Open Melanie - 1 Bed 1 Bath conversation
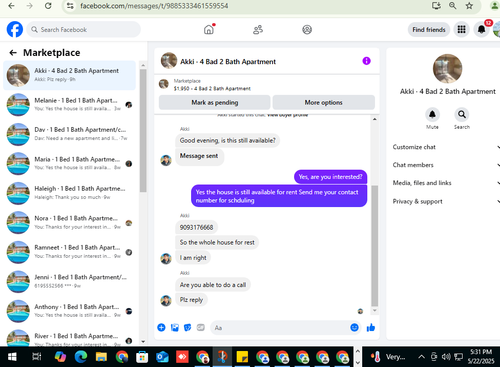The height and width of the screenshot is (367, 500). [x=70, y=104]
